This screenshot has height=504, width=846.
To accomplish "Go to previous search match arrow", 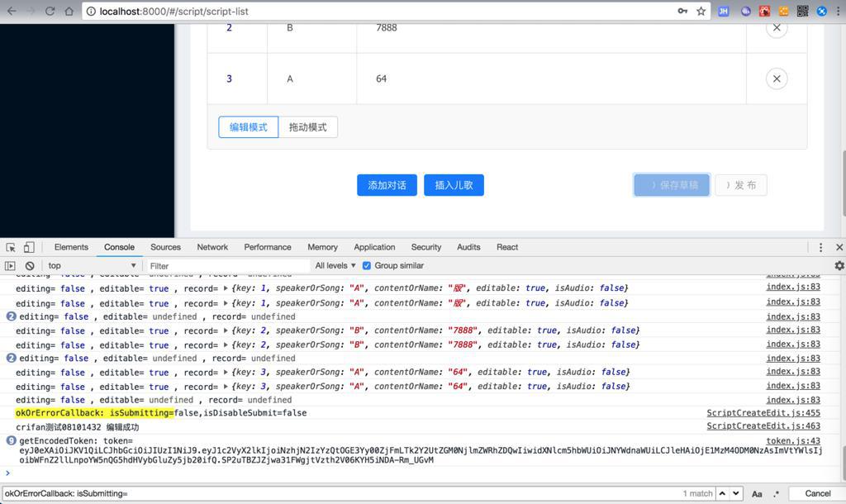I will pos(722,493).
